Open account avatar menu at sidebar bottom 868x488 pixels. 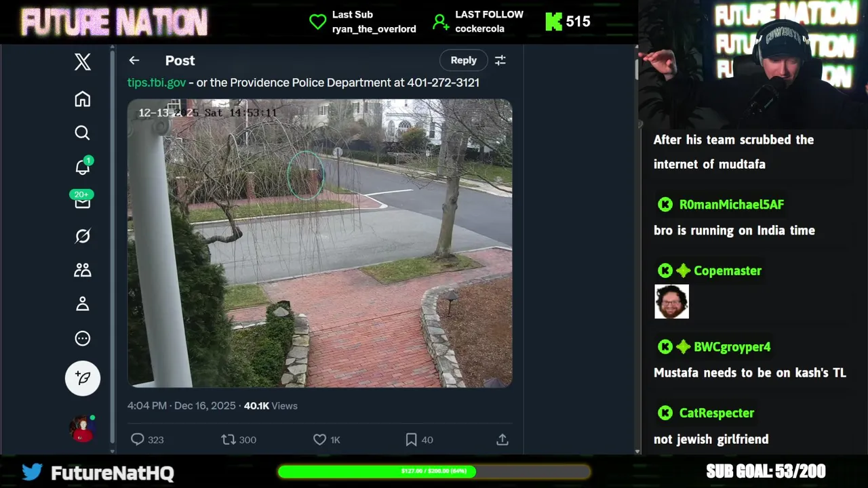pos(83,429)
